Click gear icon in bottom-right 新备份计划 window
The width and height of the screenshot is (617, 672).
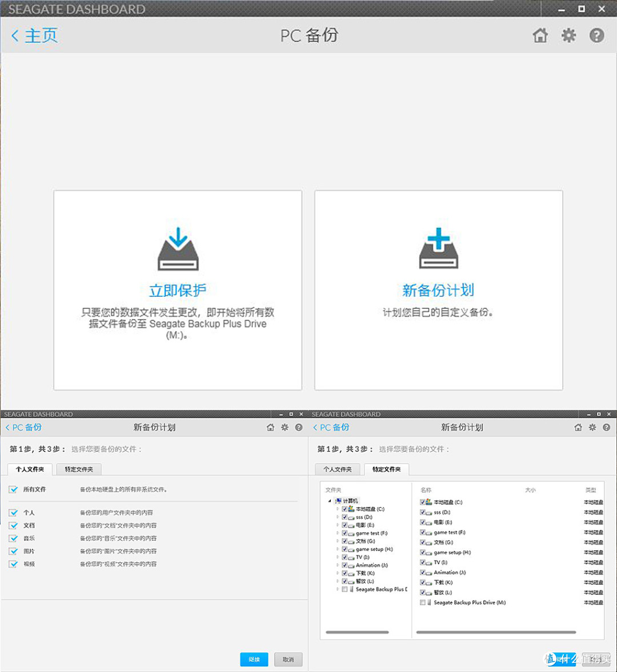click(592, 427)
